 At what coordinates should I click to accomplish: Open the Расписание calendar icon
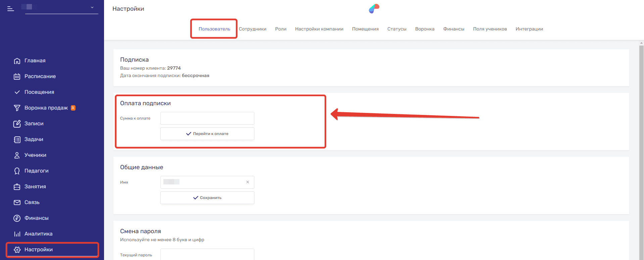(17, 76)
